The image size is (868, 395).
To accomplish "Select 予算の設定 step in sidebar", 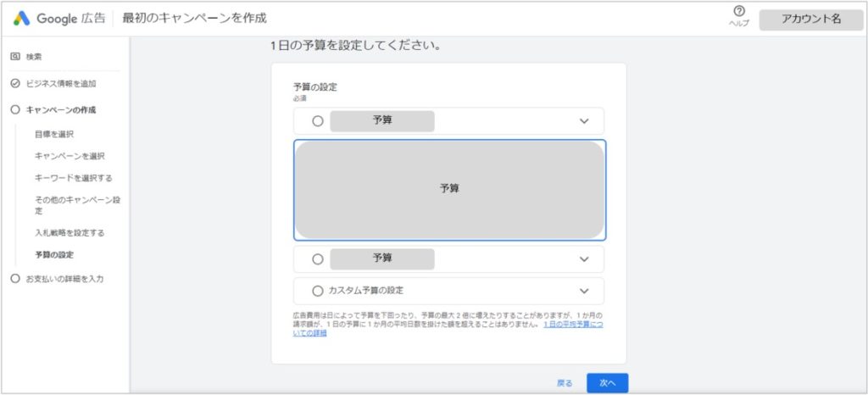I will [53, 255].
